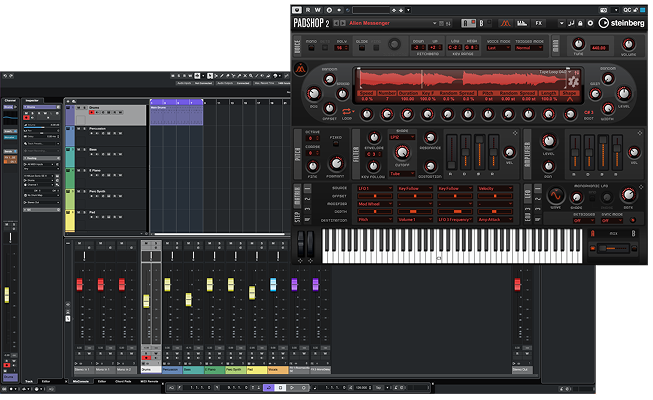Image resolution: width=653 pixels, height=400 pixels.
Task: Select Padshop layer A
Action: (468, 23)
